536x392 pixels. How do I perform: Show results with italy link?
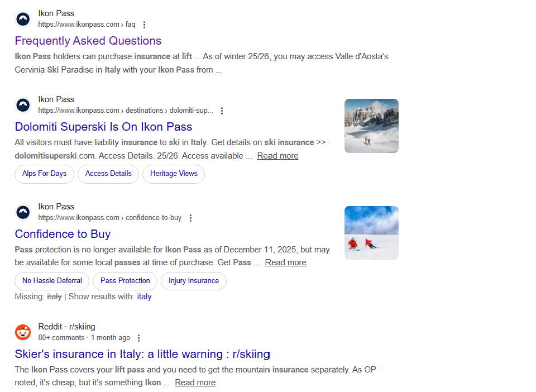pos(144,297)
